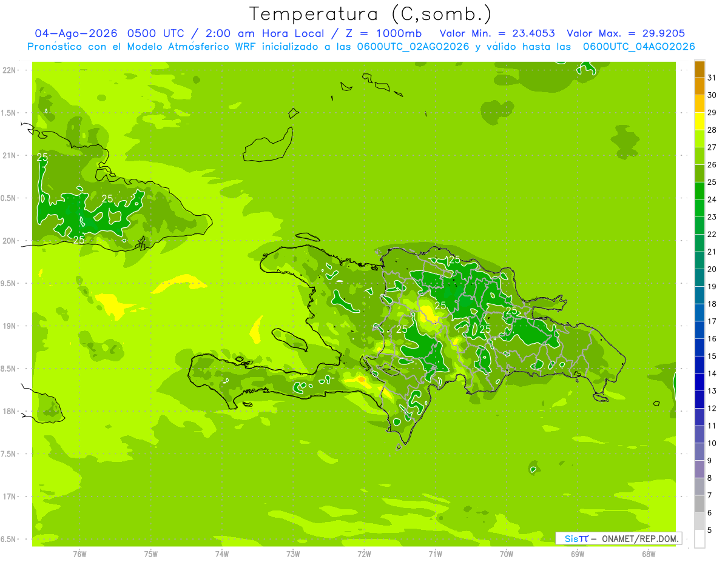Pick the brown-orange swatch above 31
Screen dimensions: 728x562
700,69
